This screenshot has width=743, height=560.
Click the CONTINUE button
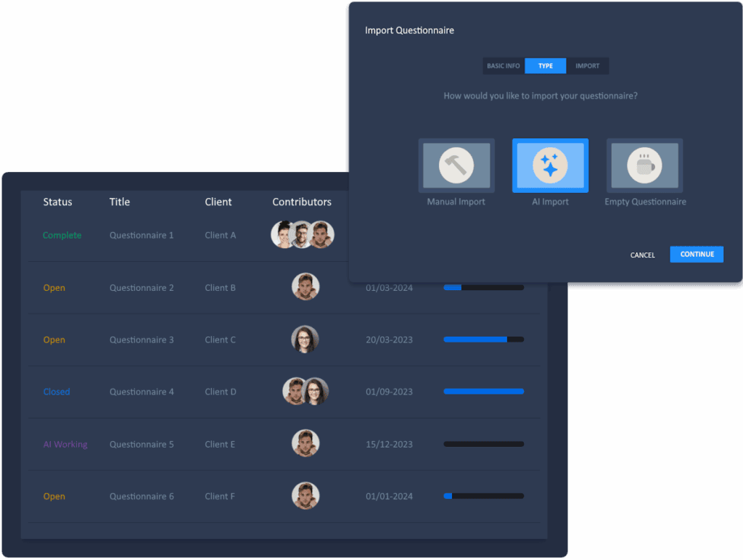[697, 255]
